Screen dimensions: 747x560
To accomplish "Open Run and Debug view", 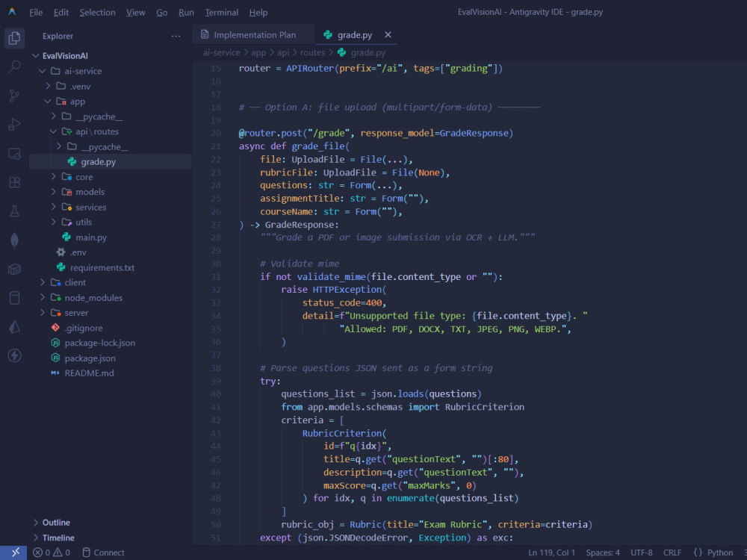I will 14,124.
